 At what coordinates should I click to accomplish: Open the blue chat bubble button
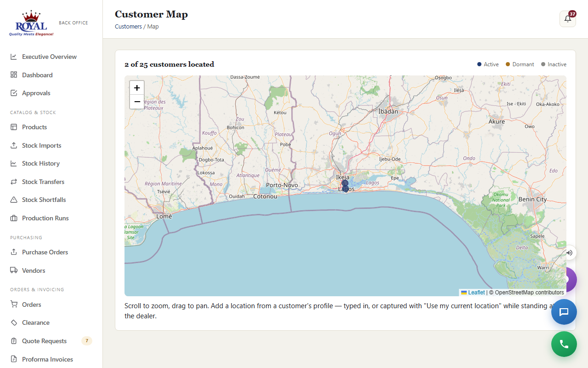(x=564, y=312)
